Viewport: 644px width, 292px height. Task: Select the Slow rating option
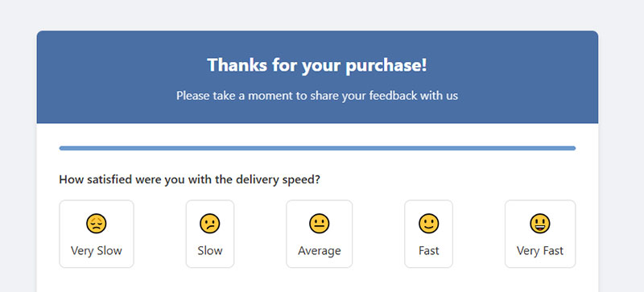coord(210,234)
